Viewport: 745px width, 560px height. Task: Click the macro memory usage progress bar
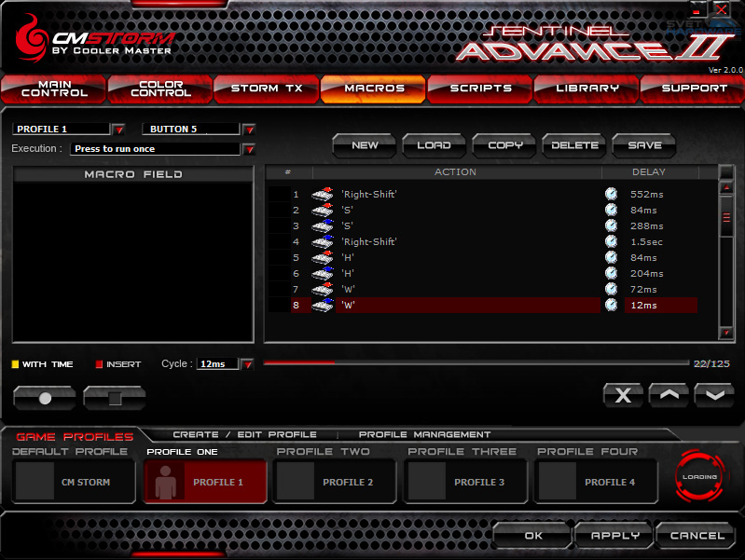pyautogui.click(x=476, y=363)
